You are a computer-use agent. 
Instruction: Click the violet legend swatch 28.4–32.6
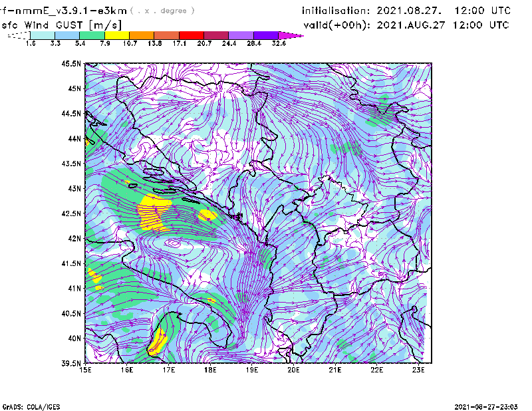coord(266,35)
